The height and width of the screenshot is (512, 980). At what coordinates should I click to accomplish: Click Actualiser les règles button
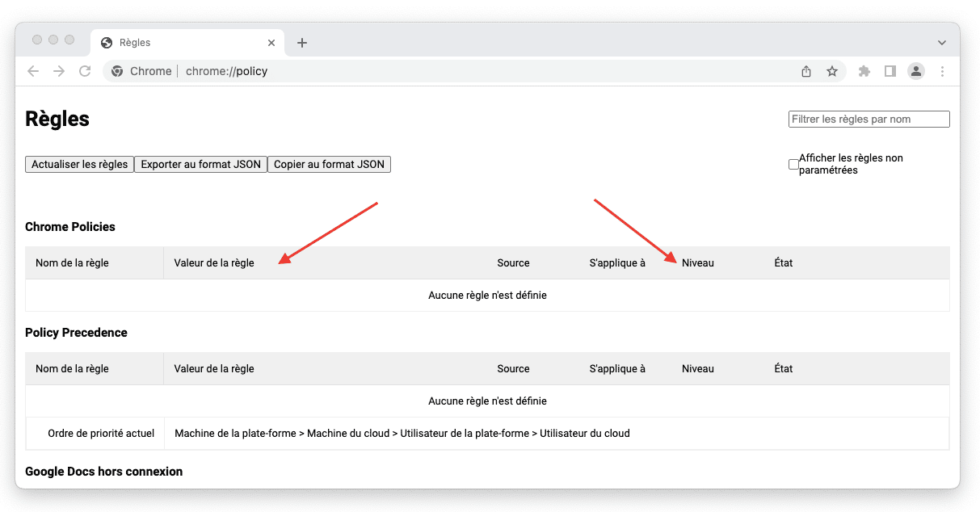[80, 165]
